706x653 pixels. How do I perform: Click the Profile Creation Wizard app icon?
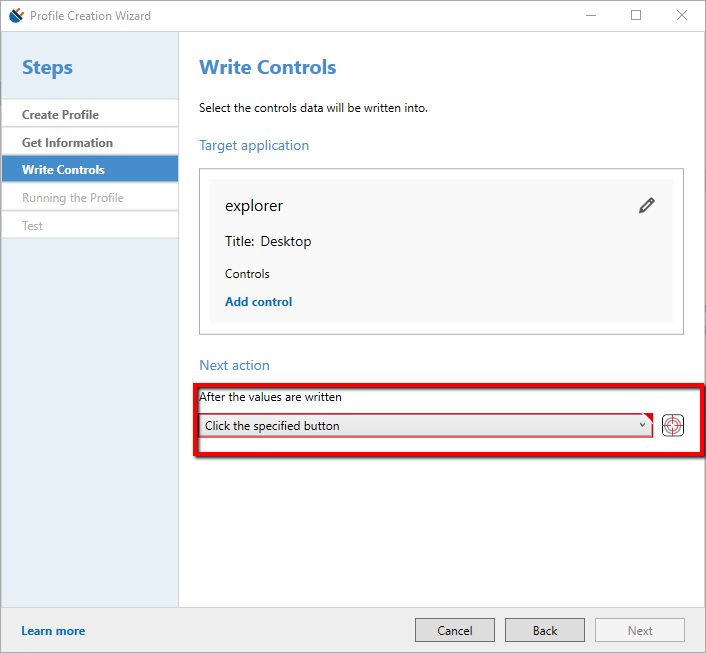pyautogui.click(x=16, y=15)
